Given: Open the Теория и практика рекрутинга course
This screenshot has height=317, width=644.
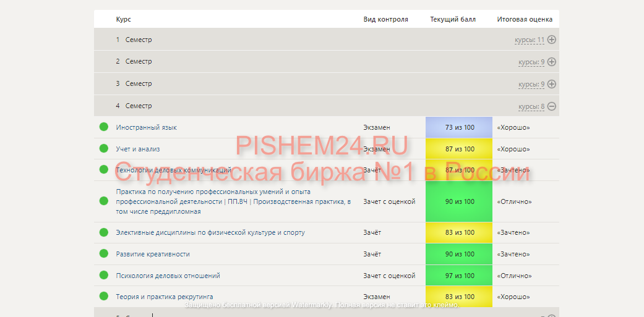Looking at the screenshot, I should [164, 297].
